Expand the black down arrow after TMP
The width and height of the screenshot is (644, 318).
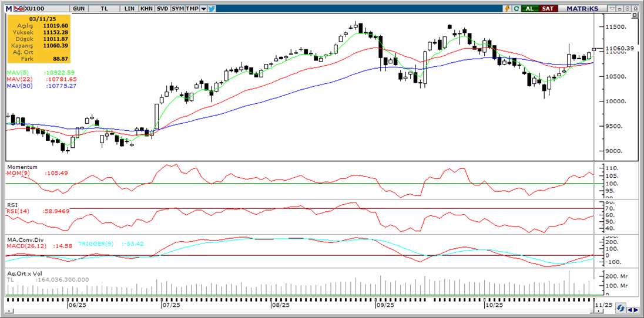[x=203, y=9]
